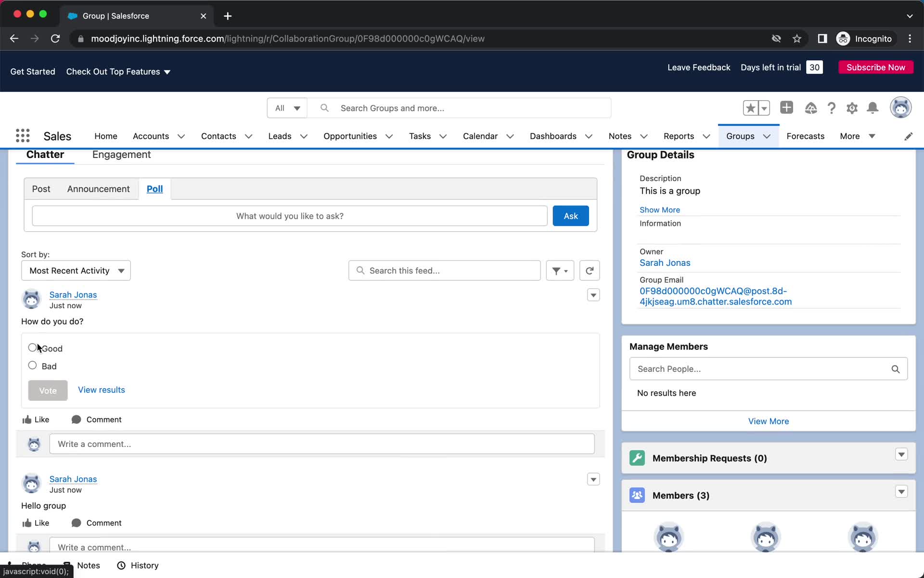Click the Favorites star icon
This screenshot has height=578, width=924.
[751, 108]
